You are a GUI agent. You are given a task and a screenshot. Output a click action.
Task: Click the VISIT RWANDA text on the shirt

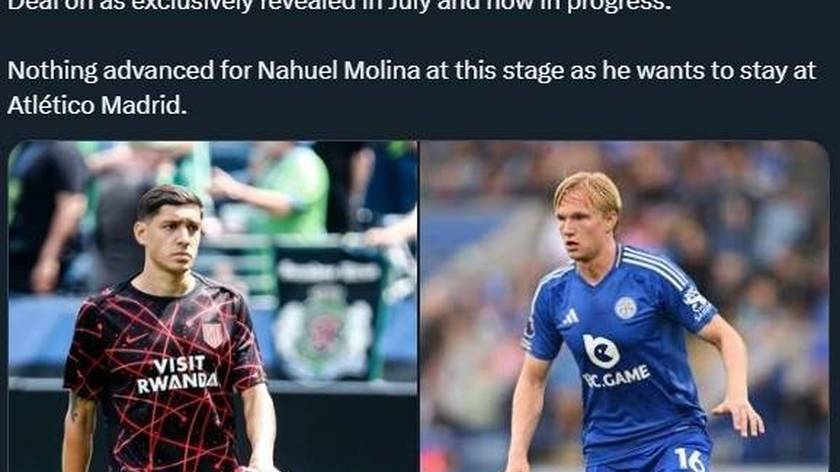pyautogui.click(x=177, y=374)
